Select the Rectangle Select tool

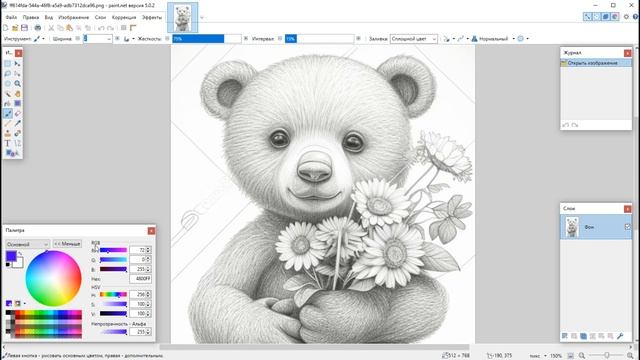pyautogui.click(x=8, y=64)
